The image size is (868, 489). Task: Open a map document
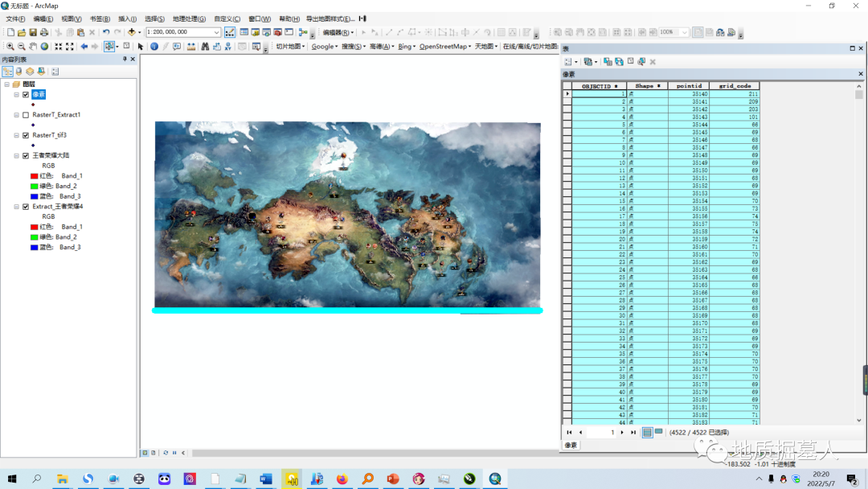(x=22, y=32)
